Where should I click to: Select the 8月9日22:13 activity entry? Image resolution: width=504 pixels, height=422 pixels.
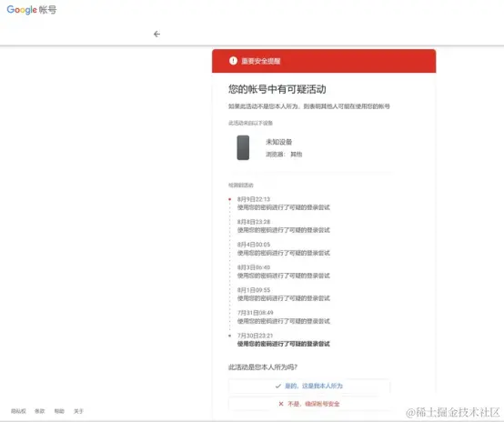pos(283,204)
